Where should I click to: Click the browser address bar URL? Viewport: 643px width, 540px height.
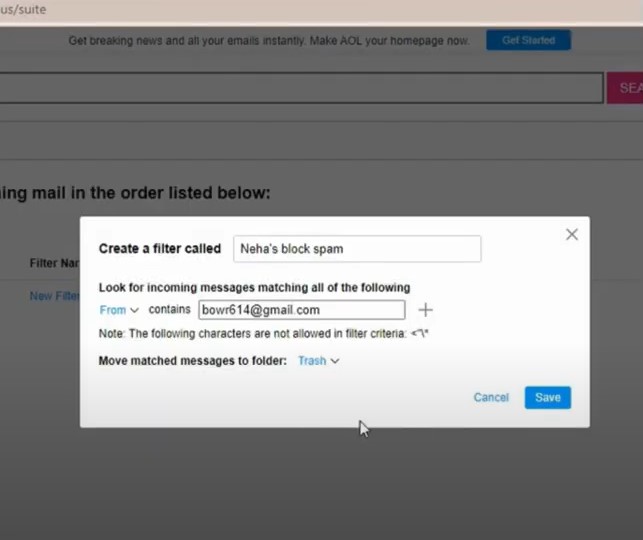pos(23,9)
